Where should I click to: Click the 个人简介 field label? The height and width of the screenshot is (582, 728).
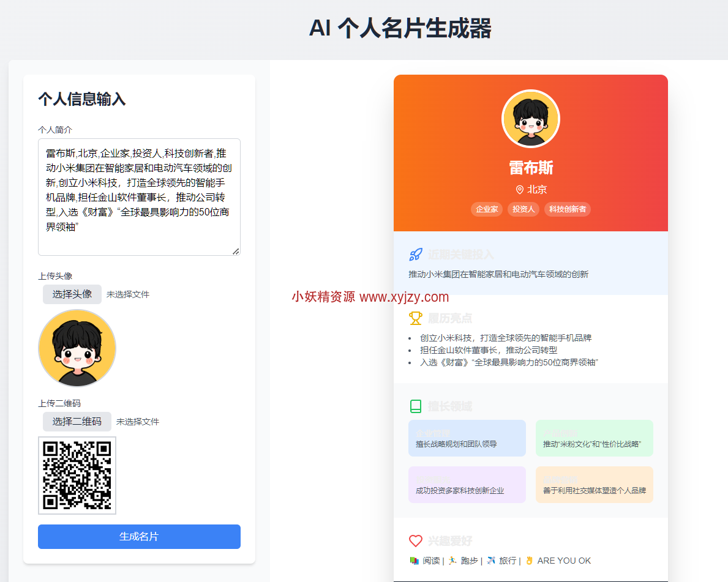click(x=54, y=130)
